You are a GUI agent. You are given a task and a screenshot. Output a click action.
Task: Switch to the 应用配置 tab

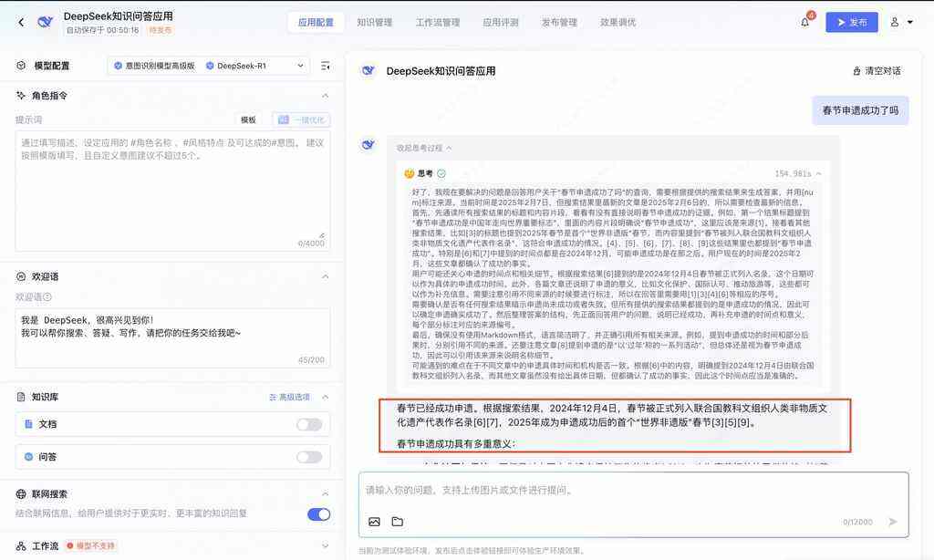(x=316, y=22)
